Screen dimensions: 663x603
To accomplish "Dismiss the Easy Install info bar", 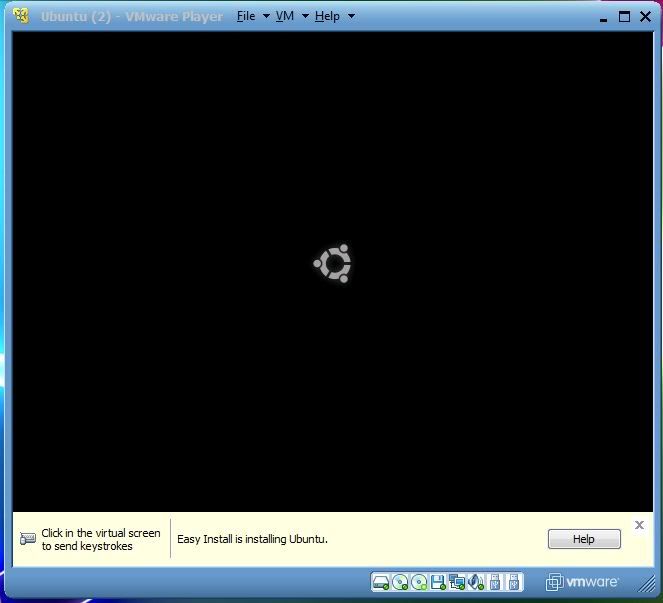I will (640, 525).
